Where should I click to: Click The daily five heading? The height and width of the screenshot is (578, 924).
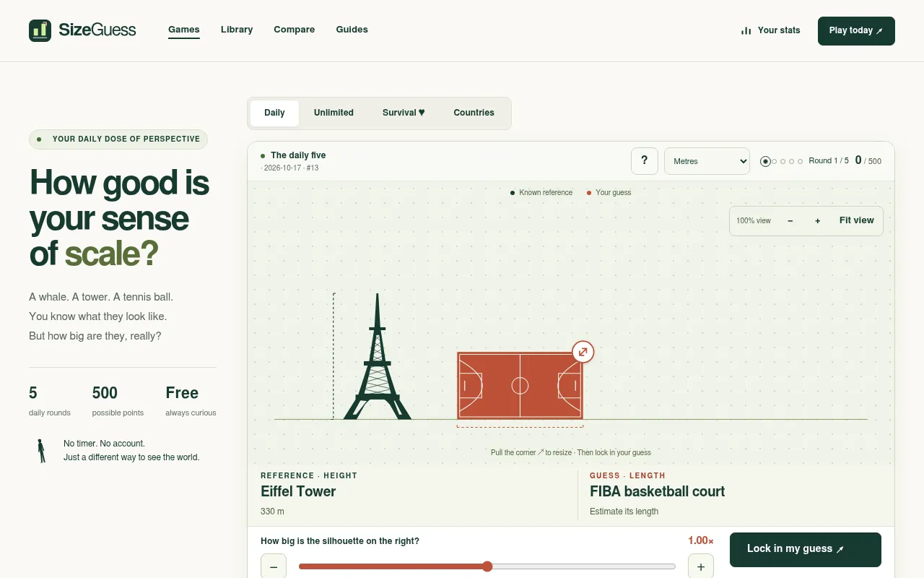(298, 155)
